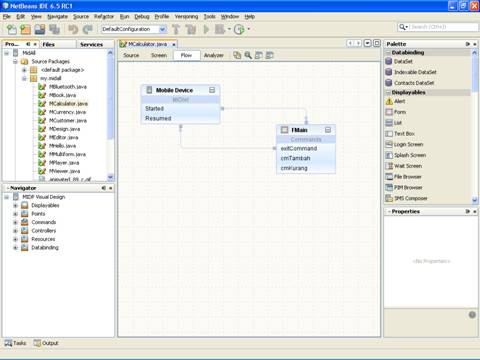Collapse the Databinding palette category
Viewport: 480px width, 360px height.
click(x=388, y=53)
